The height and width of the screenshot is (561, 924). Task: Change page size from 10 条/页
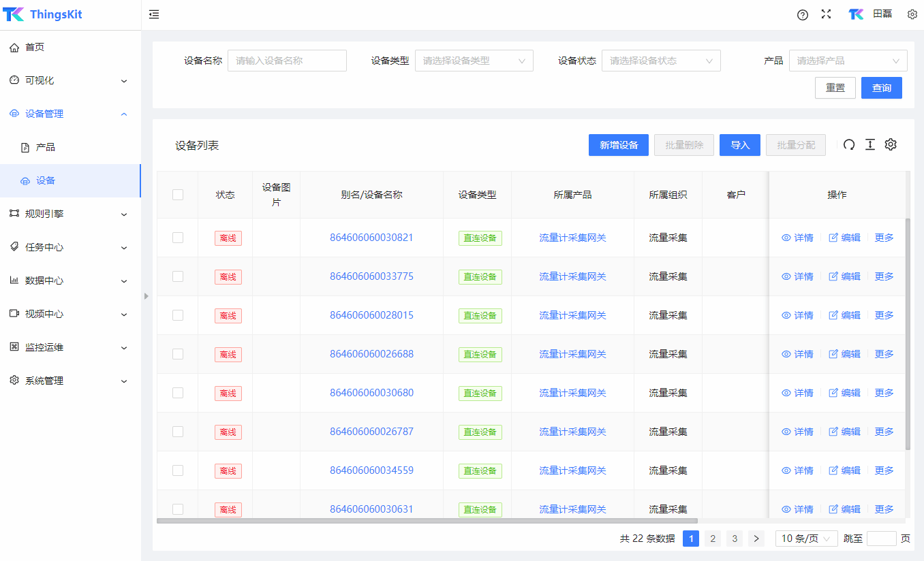click(x=806, y=539)
